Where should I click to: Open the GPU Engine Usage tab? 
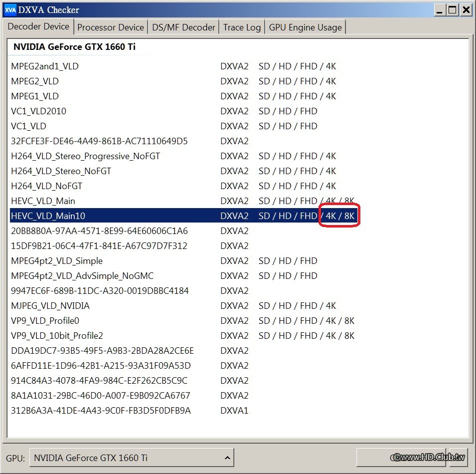305,27
